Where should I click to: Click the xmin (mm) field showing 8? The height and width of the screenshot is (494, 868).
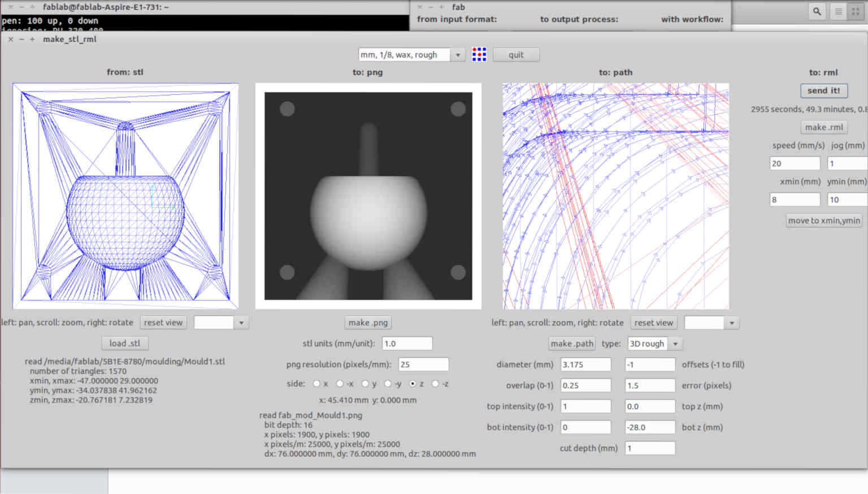pos(795,200)
